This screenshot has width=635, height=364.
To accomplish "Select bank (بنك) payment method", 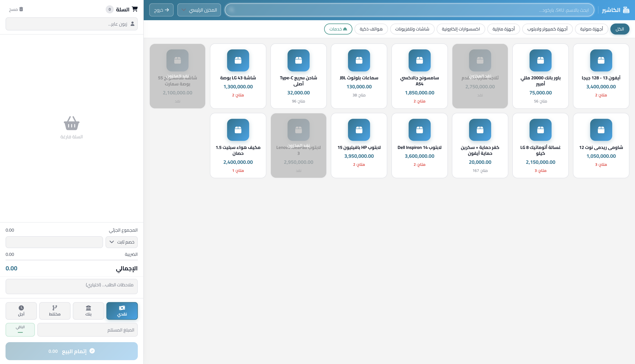I will (88, 311).
